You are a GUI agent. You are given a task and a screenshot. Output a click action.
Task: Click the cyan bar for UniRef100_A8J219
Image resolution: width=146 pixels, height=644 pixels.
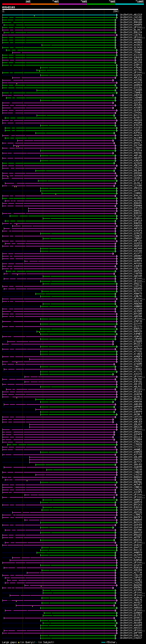60,15
